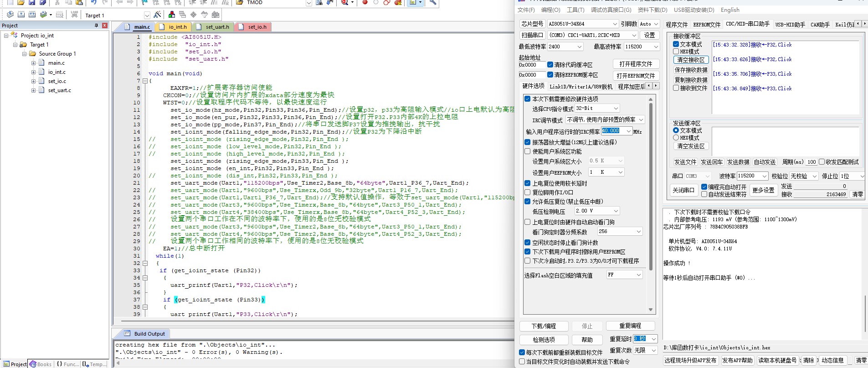This screenshot has width=868, height=368.
Task: Expand the io_int.c node in the project tree
Action: pyautogui.click(x=33, y=72)
